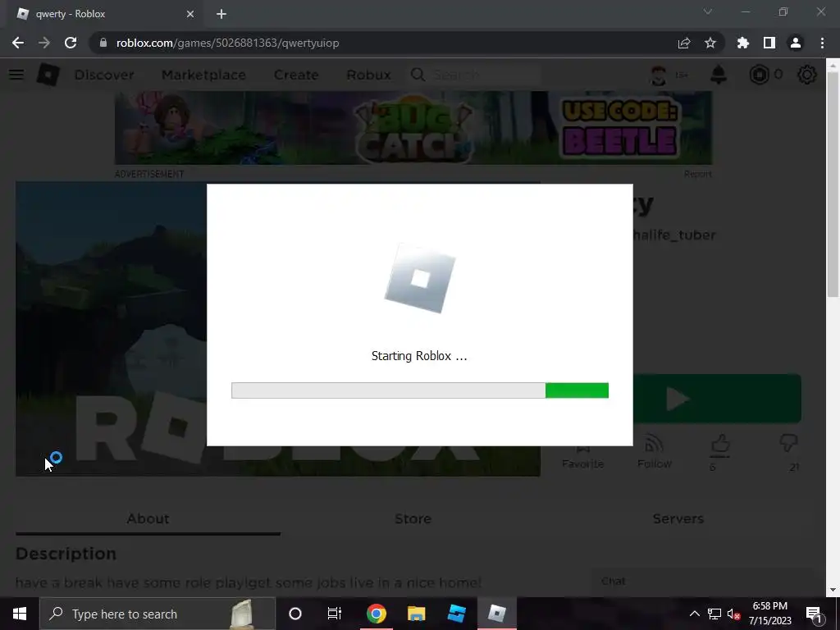Go forward in Chrome

click(44, 43)
